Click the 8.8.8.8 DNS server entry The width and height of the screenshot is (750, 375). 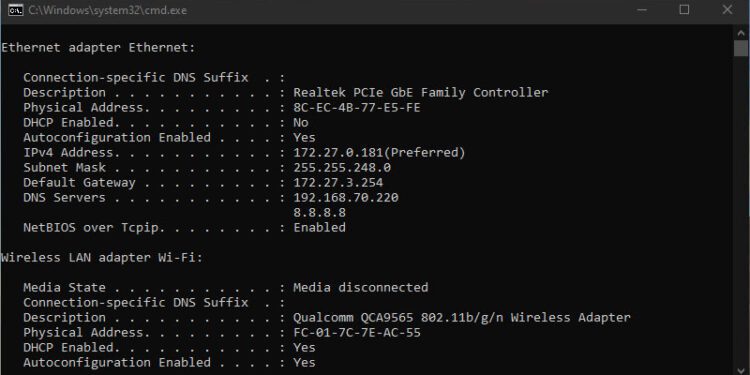pyautogui.click(x=320, y=212)
